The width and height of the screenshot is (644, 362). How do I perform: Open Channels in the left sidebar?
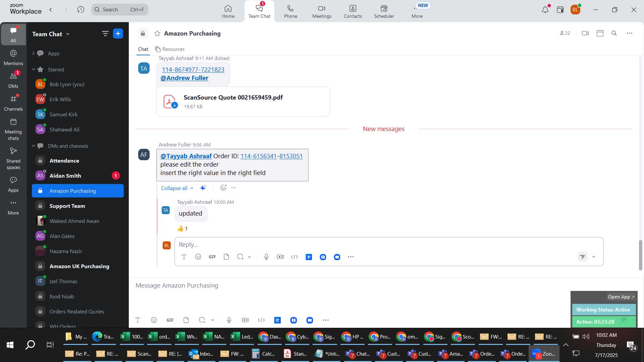(x=13, y=103)
